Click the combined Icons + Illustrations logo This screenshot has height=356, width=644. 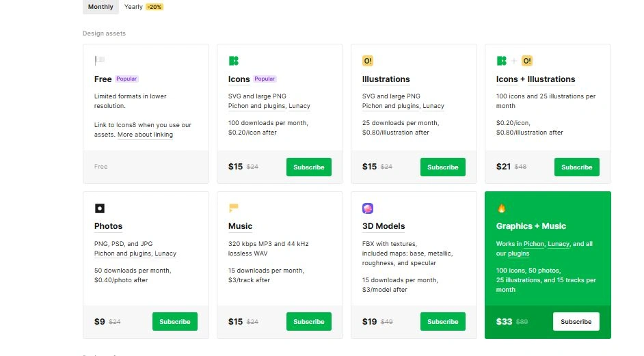pyautogui.click(x=514, y=61)
